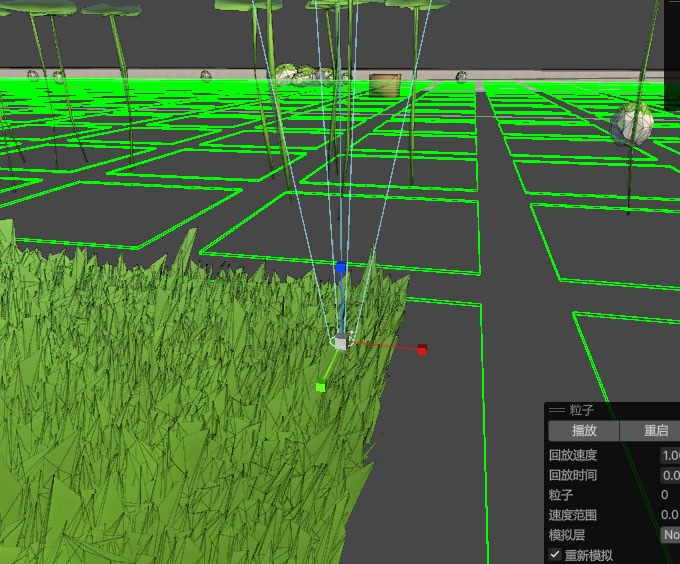Click the 回放速度 label
680x564 pixels.
(x=573, y=455)
